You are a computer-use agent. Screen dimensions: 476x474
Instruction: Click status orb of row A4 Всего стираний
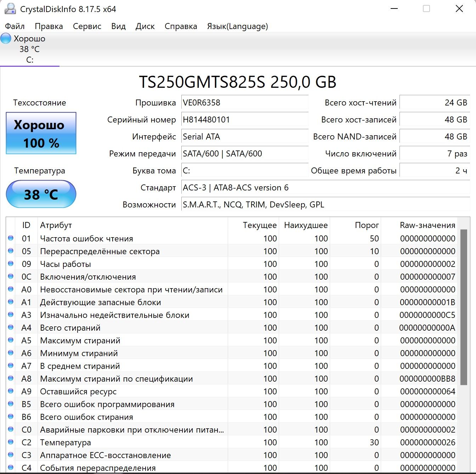tap(11, 327)
